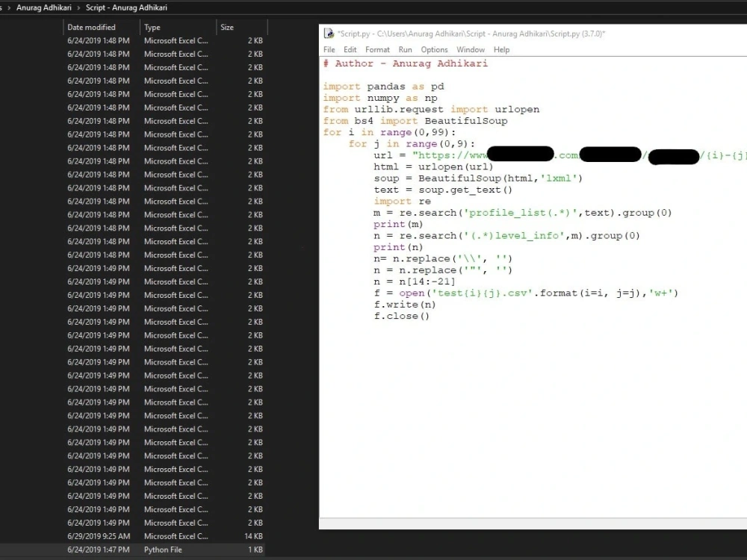Click the 'profile_list(.*)' regex line
Viewport: 747px width, 560px height.
[523, 213]
